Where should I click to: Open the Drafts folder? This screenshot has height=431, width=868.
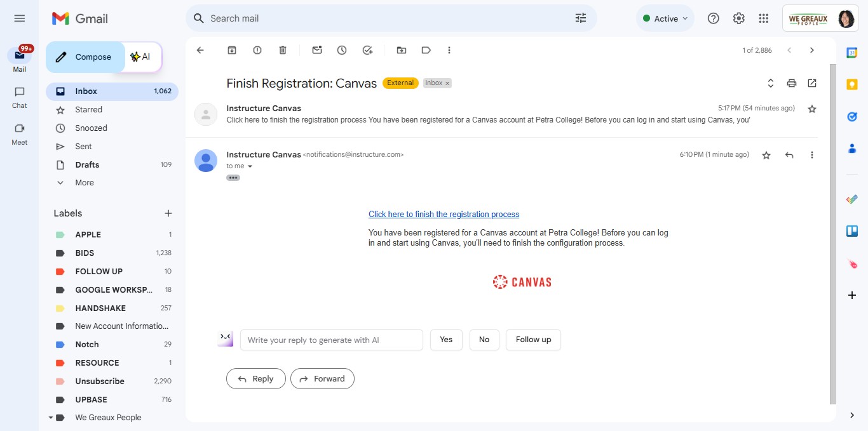pyautogui.click(x=87, y=164)
